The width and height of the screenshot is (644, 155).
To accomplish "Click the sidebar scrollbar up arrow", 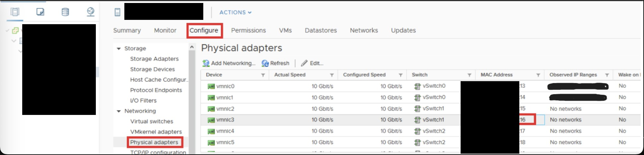I will click(x=192, y=47).
